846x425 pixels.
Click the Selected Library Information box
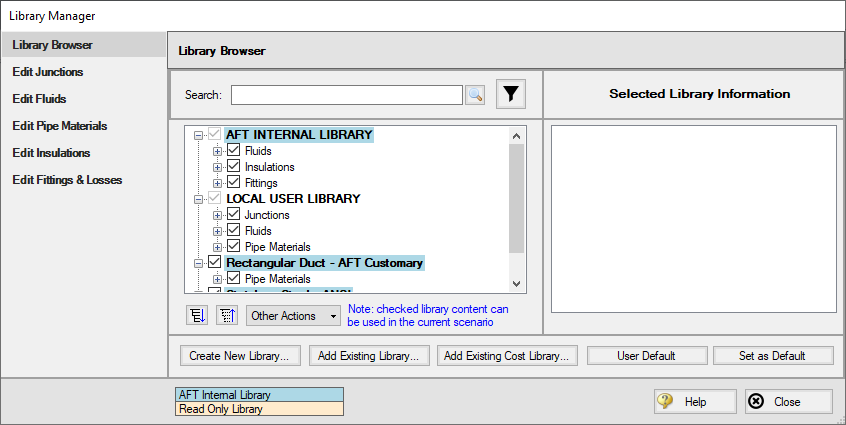[x=693, y=219]
